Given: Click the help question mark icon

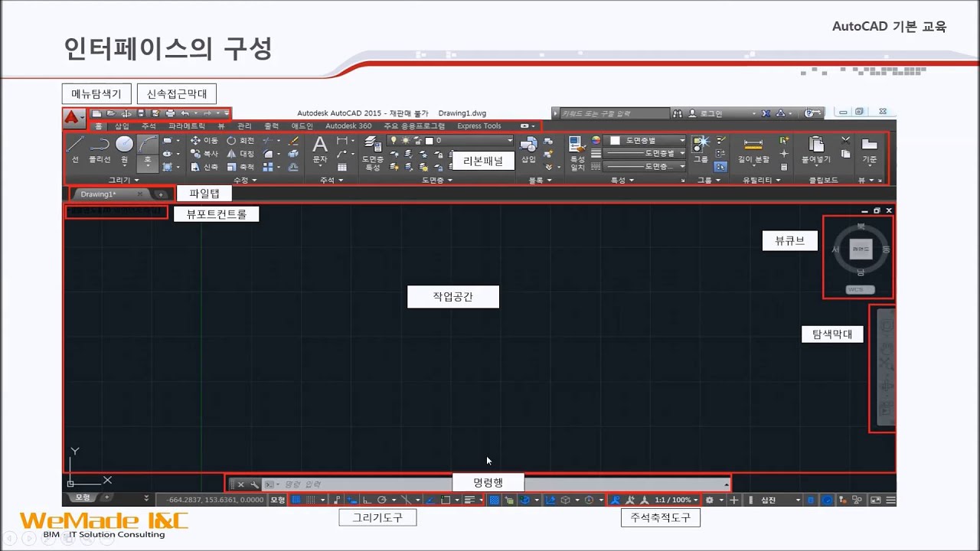Looking at the screenshot, I should click(x=810, y=113).
